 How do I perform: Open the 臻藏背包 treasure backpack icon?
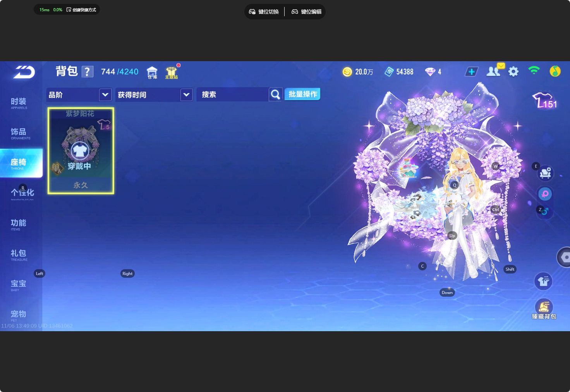[x=544, y=308]
